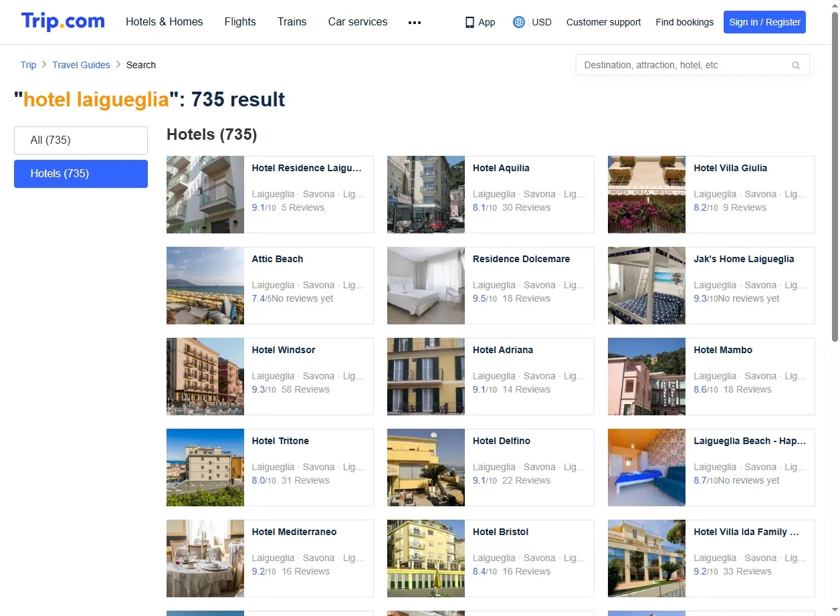This screenshot has width=840, height=616.
Task: Click Hotel Villa Ida's 33 Reviews text
Action: tap(747, 571)
